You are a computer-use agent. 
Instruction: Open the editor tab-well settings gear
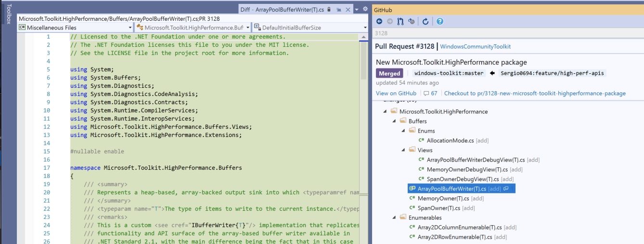pos(365,9)
